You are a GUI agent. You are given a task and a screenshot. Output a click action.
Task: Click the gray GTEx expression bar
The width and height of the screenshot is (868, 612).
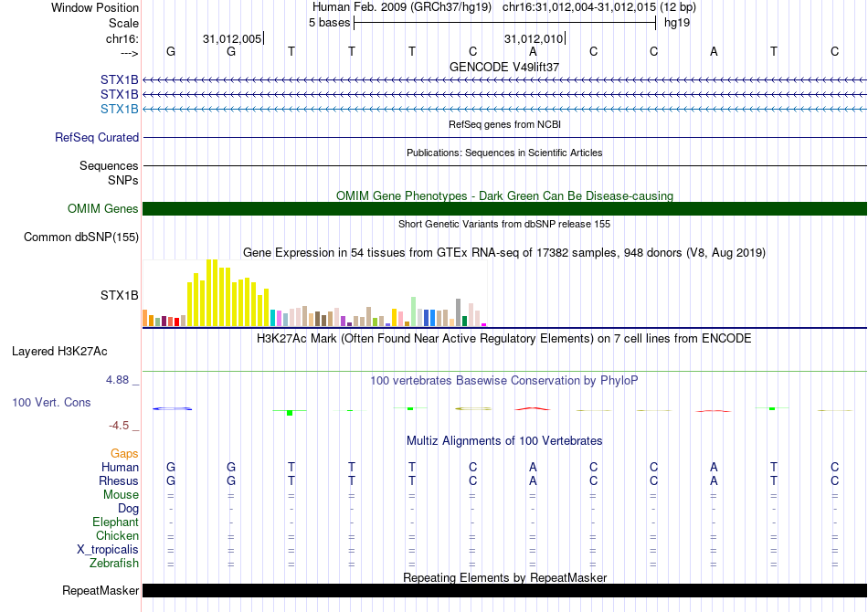click(x=459, y=312)
